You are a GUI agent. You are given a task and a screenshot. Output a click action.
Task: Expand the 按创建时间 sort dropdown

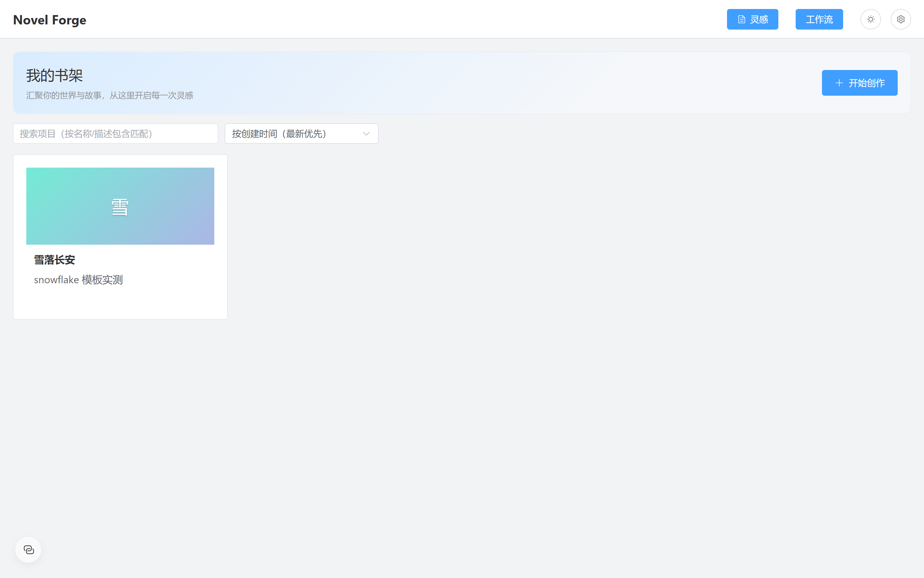(x=301, y=133)
